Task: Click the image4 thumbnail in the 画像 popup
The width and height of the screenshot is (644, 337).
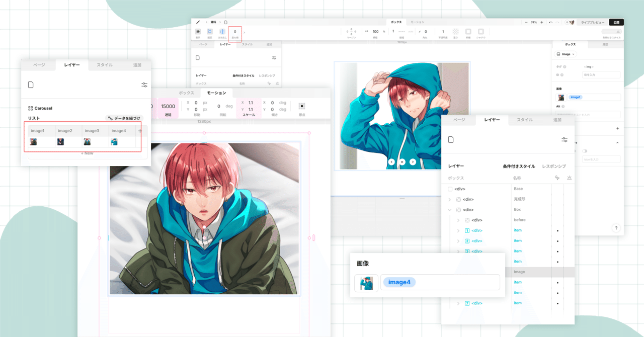Action: [366, 283]
